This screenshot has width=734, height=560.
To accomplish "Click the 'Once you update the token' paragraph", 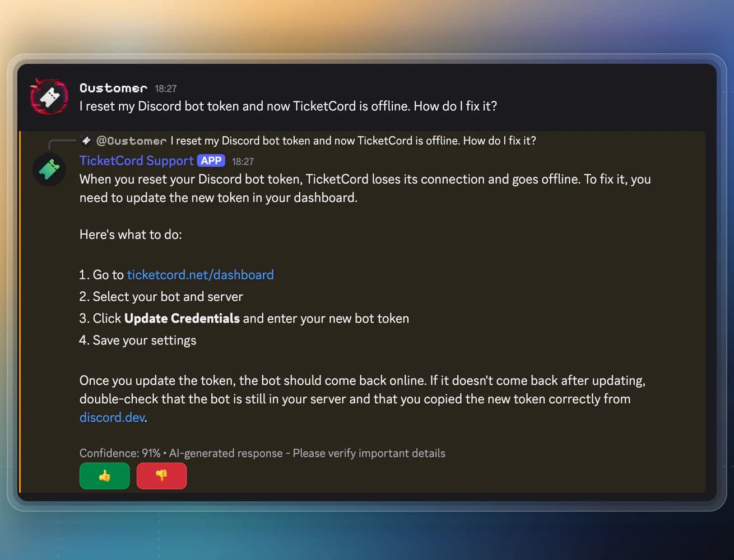I will pos(363,399).
